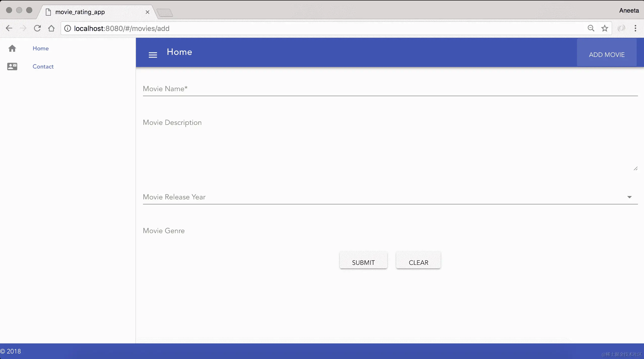Click the browser reload icon
This screenshot has height=359, width=644.
pos(37,28)
